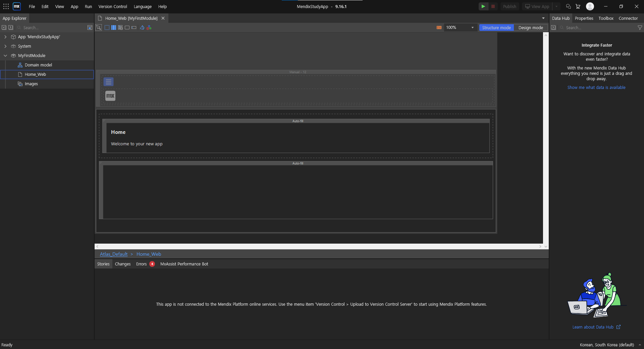Viewport: 644px width, 349px height.
Task: Select the hamburger menu widget on the page
Action: [108, 82]
